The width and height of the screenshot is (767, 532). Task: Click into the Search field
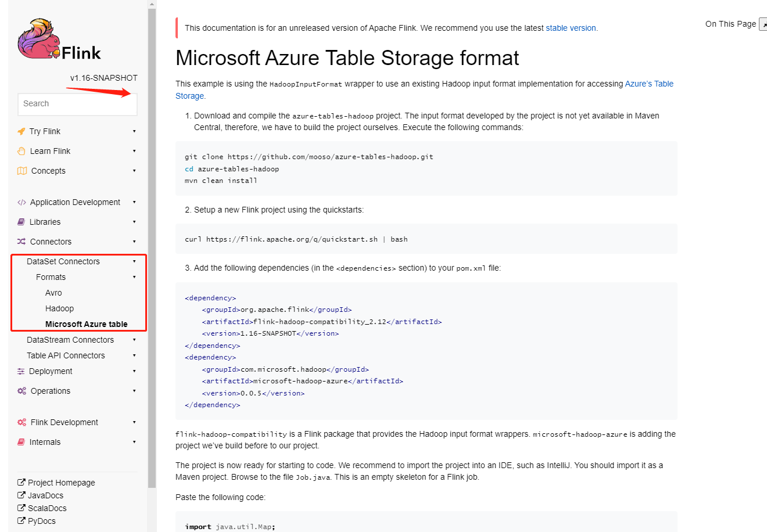click(77, 103)
